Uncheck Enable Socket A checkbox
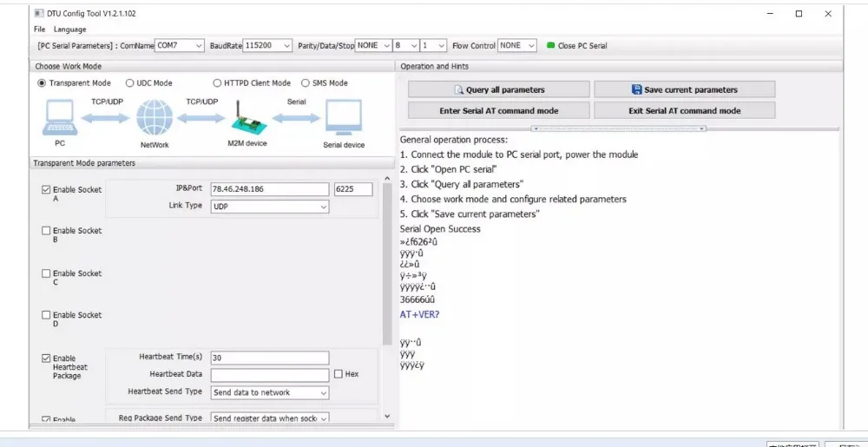 pyautogui.click(x=46, y=190)
